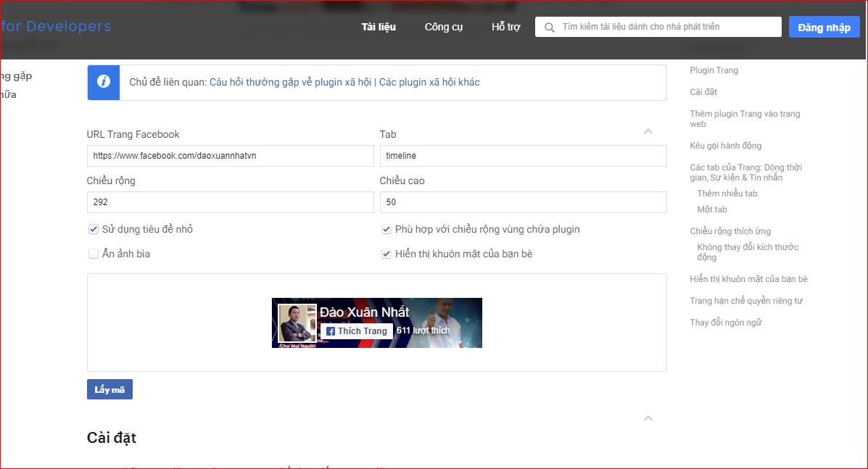Image resolution: width=868 pixels, height=469 pixels.
Task: Collapse the Cài đặt section chevron
Action: click(648, 418)
